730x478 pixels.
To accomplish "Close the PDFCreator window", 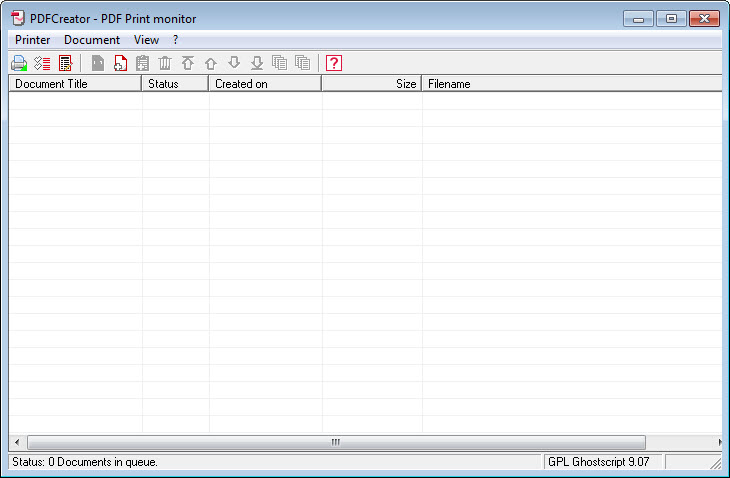I will (x=704, y=19).
